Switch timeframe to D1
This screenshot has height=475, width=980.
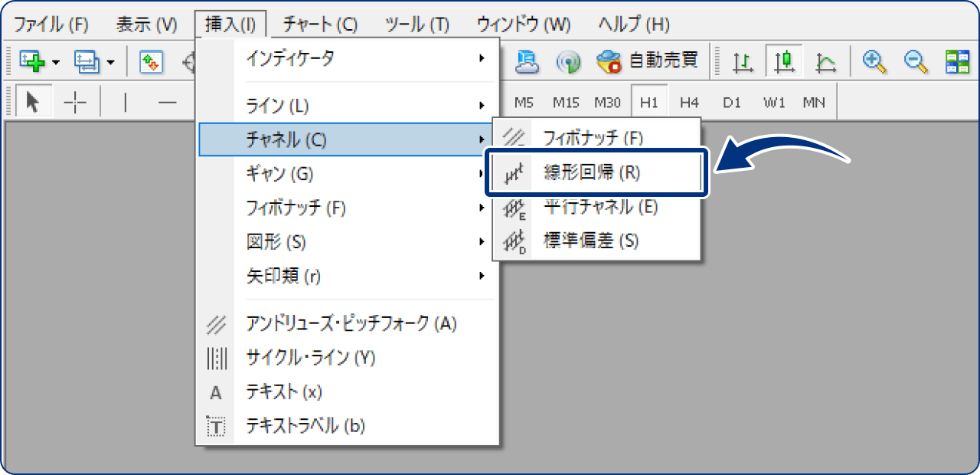pyautogui.click(x=731, y=100)
